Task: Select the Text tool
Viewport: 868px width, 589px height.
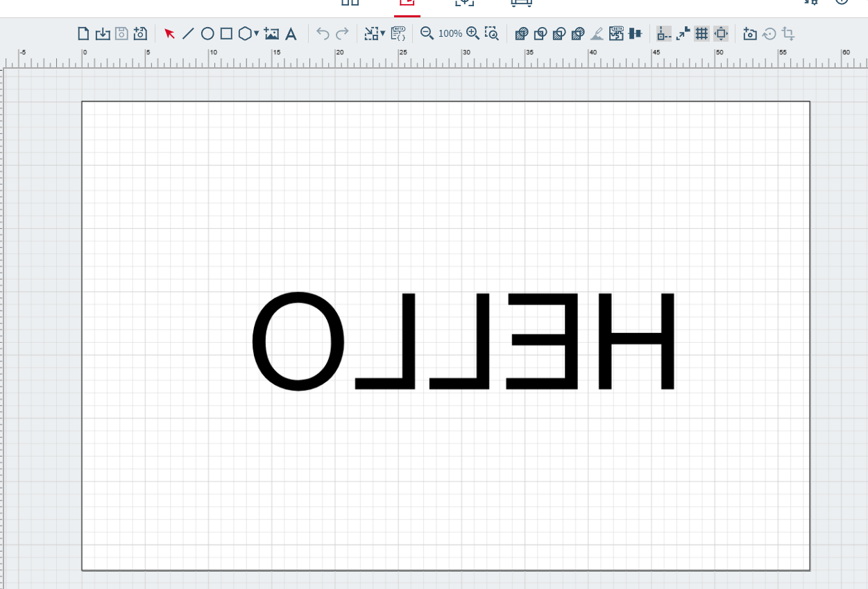Action: (291, 33)
